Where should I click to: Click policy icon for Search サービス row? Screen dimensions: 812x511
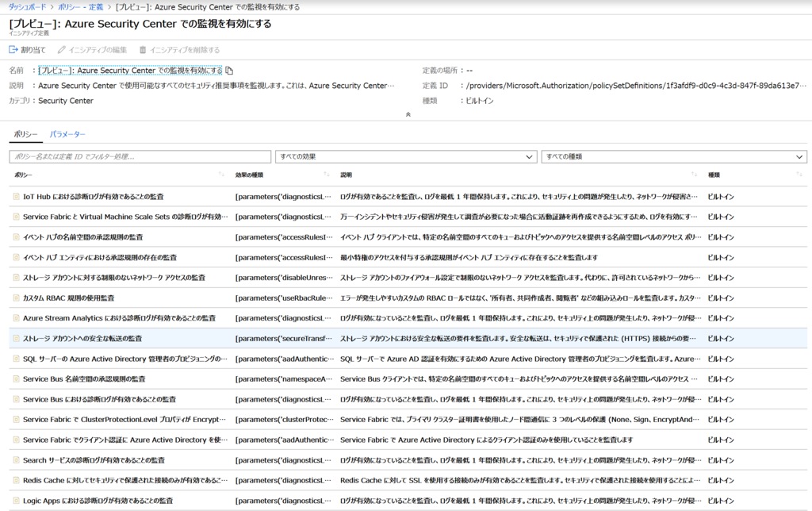coord(16,460)
